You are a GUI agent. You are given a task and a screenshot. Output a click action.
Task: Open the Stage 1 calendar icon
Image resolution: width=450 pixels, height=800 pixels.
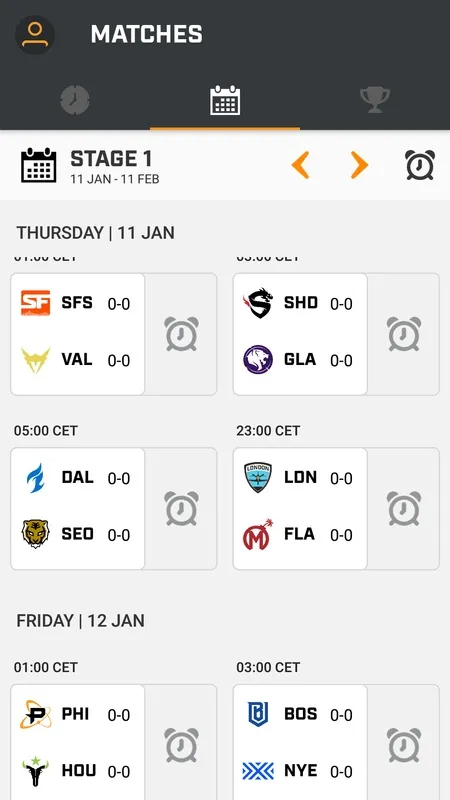pos(39,165)
